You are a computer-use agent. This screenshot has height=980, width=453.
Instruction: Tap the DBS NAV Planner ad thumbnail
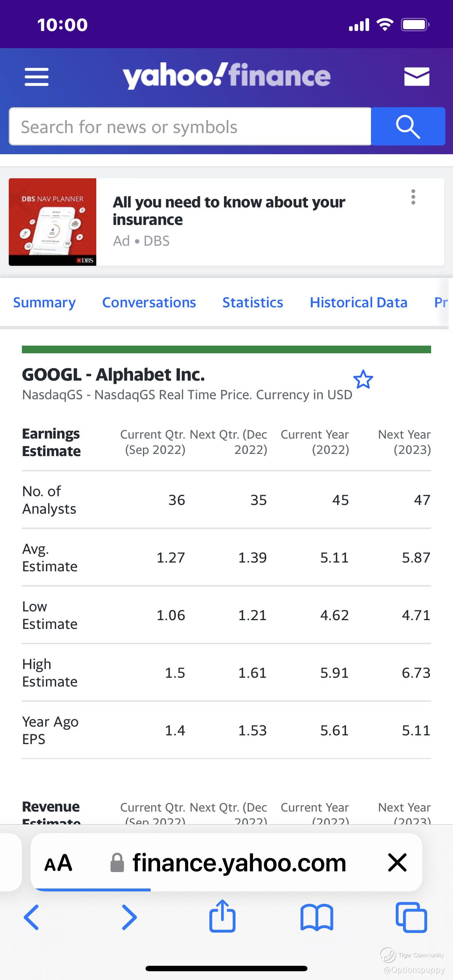53,222
